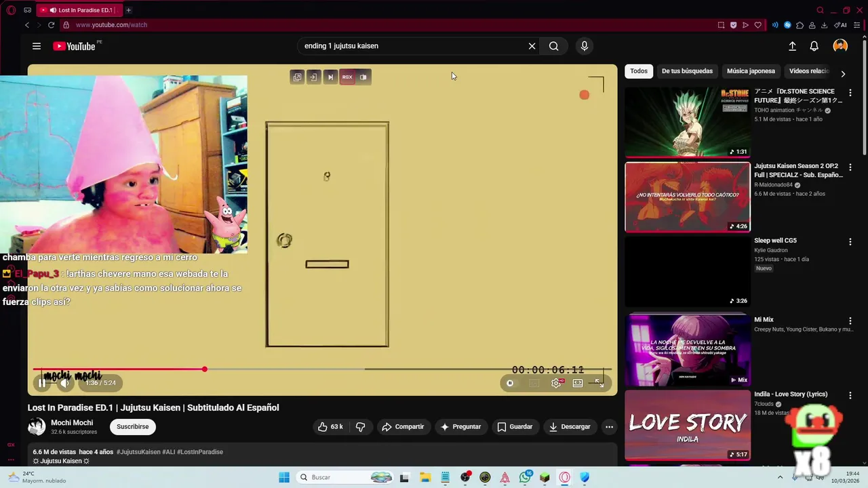This screenshot has width=868, height=488.
Task: Go to the YouTube home logo
Action: click(73, 46)
